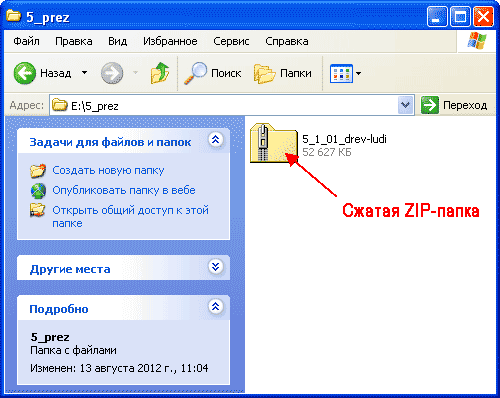This screenshot has height=398, width=500.
Task: Open the address bar dropdown arrow
Action: click(x=405, y=105)
